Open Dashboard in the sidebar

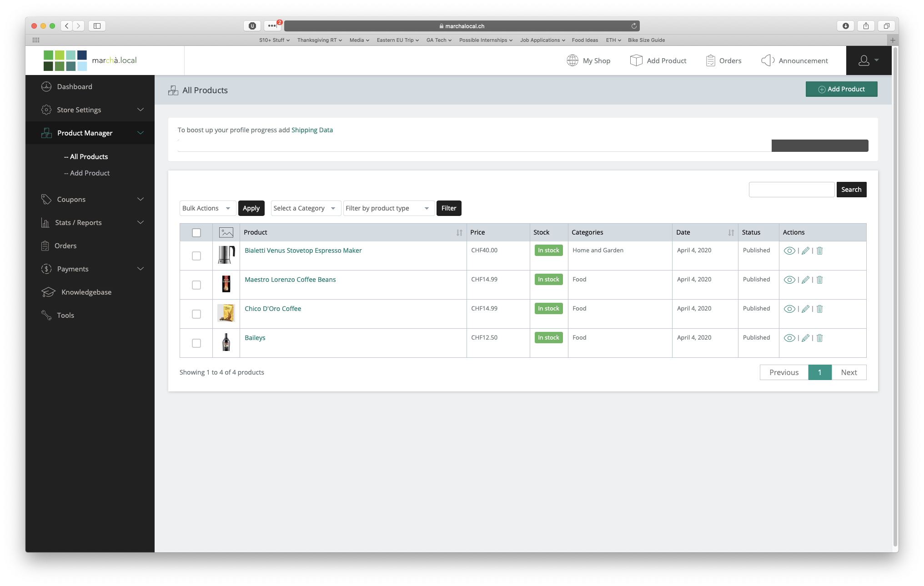(x=75, y=86)
